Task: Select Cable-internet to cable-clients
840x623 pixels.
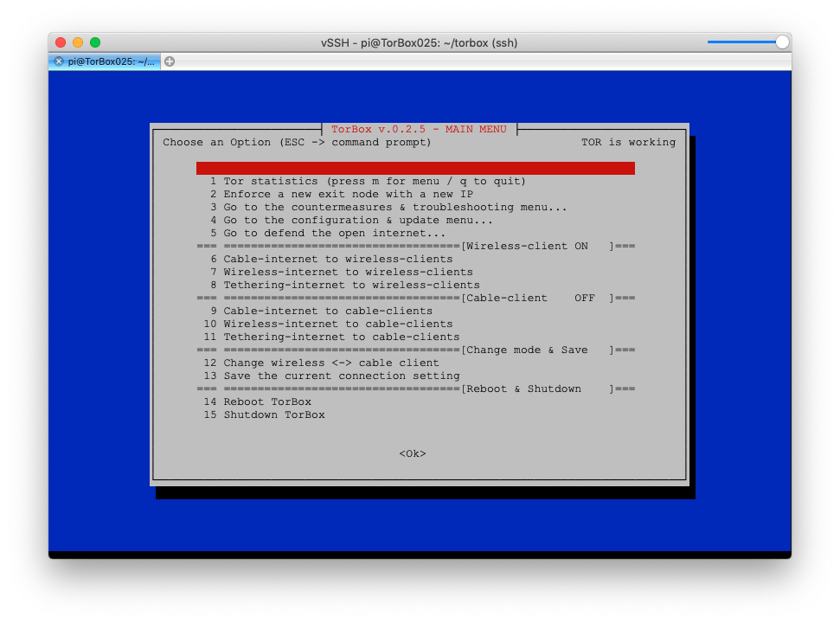Action: pos(415,311)
